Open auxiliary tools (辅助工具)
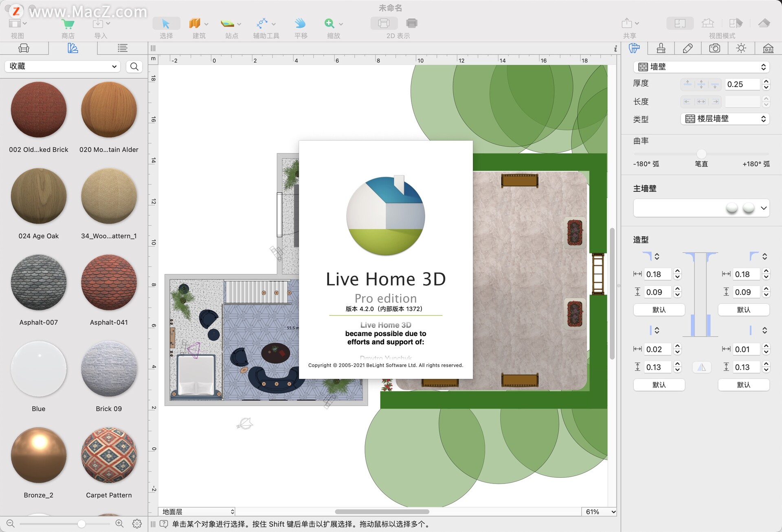This screenshot has width=782, height=532. pyautogui.click(x=262, y=24)
